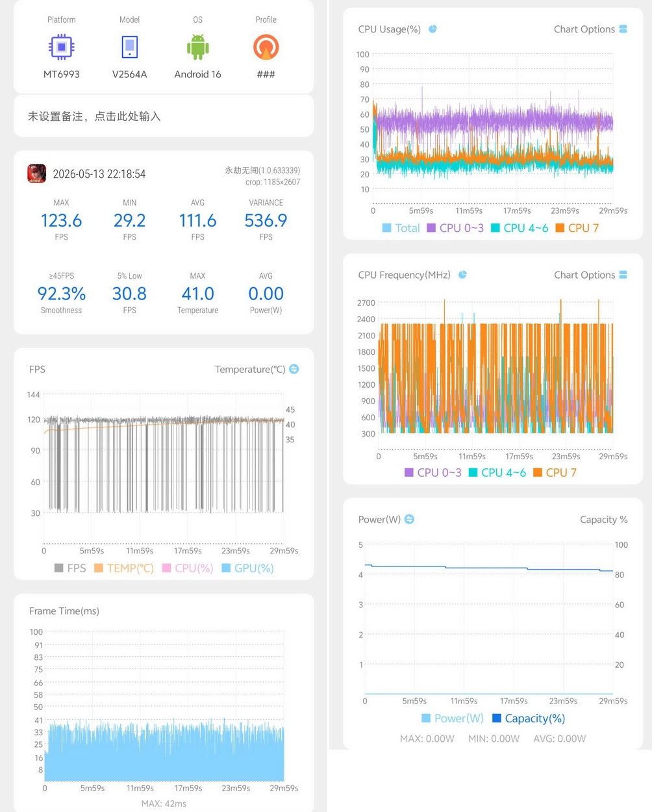Click the pie icon next to CPU Frequency(MHz)
This screenshot has width=652, height=812.
point(463,275)
